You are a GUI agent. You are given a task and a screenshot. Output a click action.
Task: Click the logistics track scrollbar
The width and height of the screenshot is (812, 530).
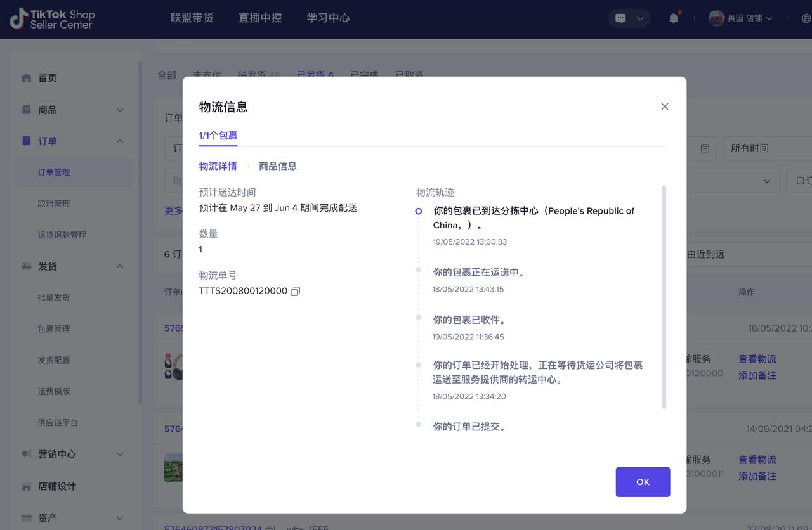click(664, 297)
